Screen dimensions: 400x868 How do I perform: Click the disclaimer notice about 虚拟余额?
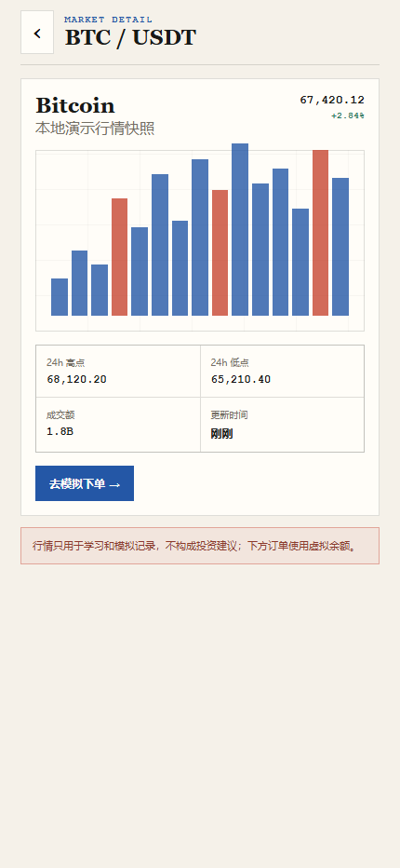[200, 546]
